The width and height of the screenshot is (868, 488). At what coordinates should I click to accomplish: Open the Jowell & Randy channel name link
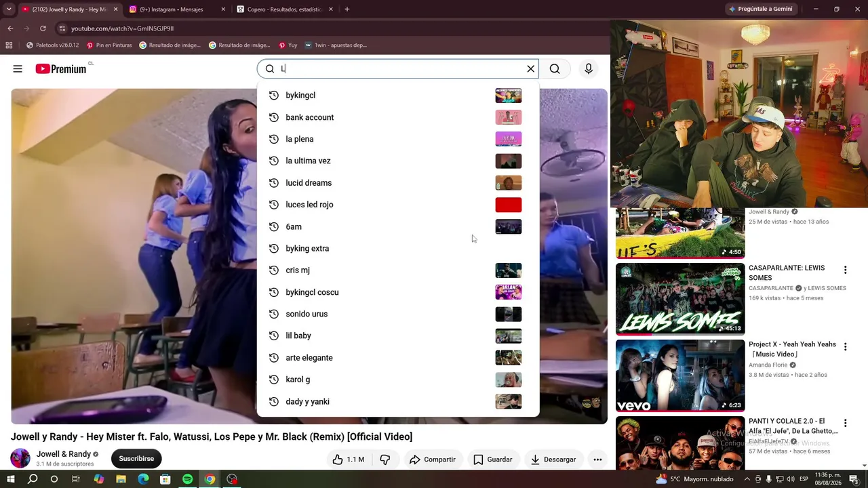pyautogui.click(x=64, y=454)
